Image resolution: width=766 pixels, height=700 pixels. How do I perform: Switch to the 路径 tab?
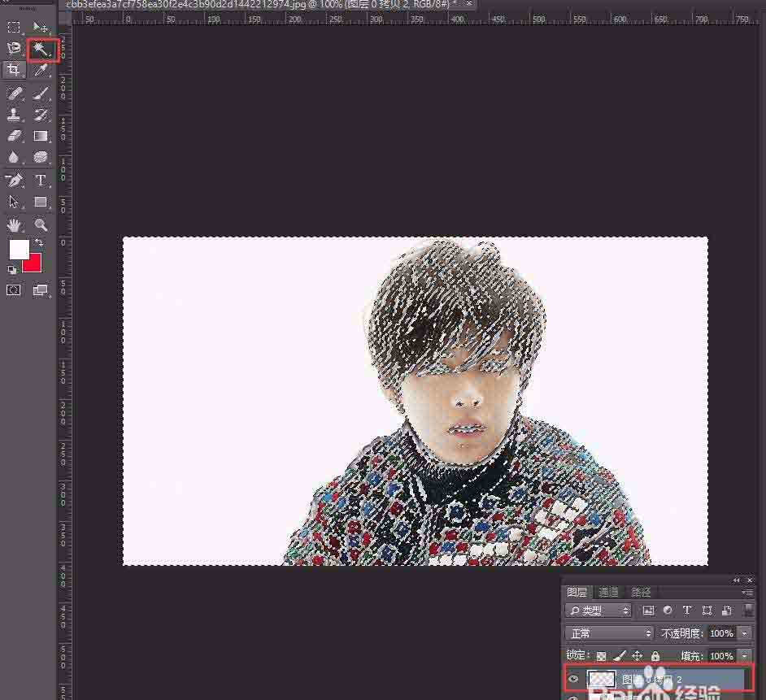(x=641, y=592)
